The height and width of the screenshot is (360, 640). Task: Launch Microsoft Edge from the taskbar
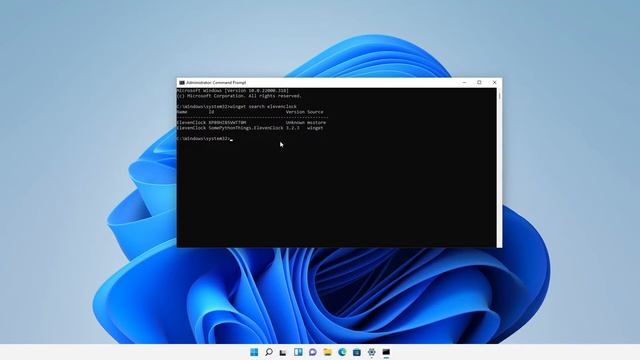coord(342,352)
